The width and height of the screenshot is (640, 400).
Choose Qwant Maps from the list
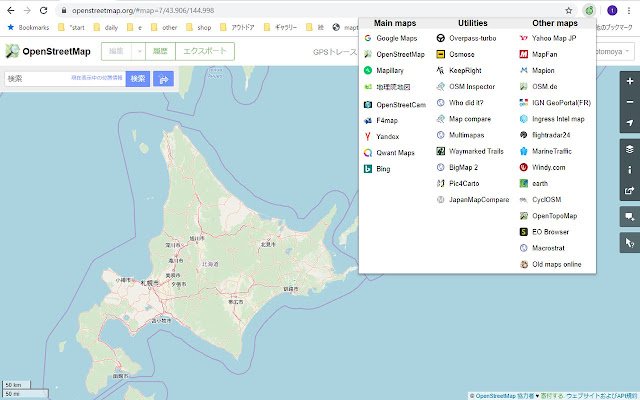389,153
